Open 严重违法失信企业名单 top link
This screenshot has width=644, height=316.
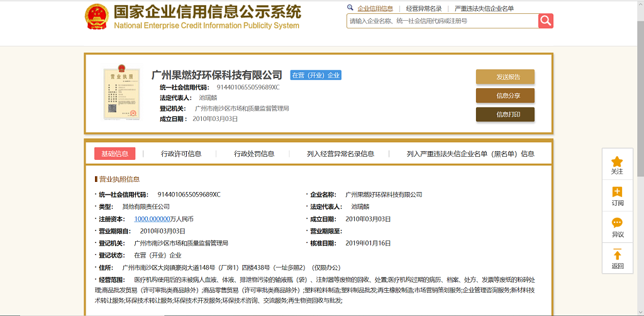coord(484,9)
